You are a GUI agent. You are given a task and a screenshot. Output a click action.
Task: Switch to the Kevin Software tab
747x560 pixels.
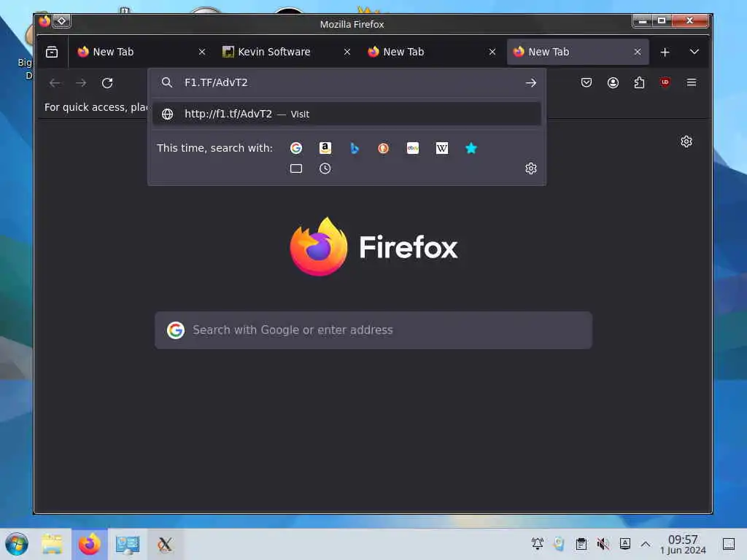(287, 52)
